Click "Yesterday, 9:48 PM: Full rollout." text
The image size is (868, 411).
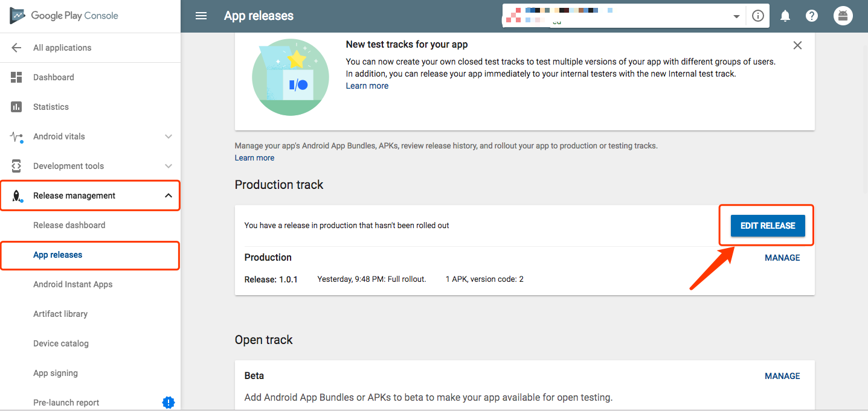pyautogui.click(x=372, y=279)
